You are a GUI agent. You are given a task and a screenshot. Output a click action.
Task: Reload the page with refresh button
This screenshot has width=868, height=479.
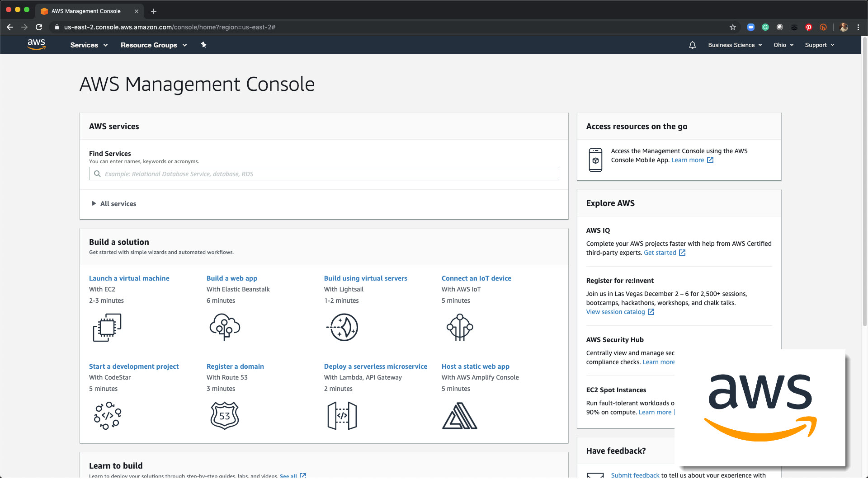(39, 27)
